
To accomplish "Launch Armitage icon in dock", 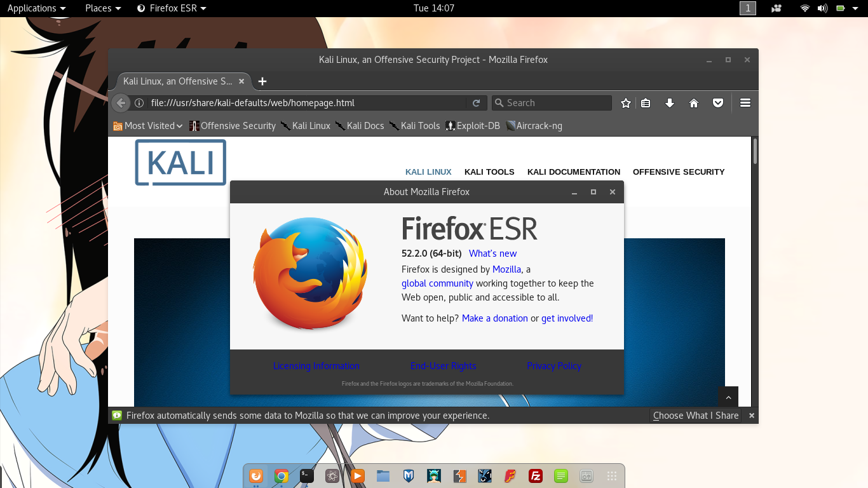I will click(x=434, y=475).
